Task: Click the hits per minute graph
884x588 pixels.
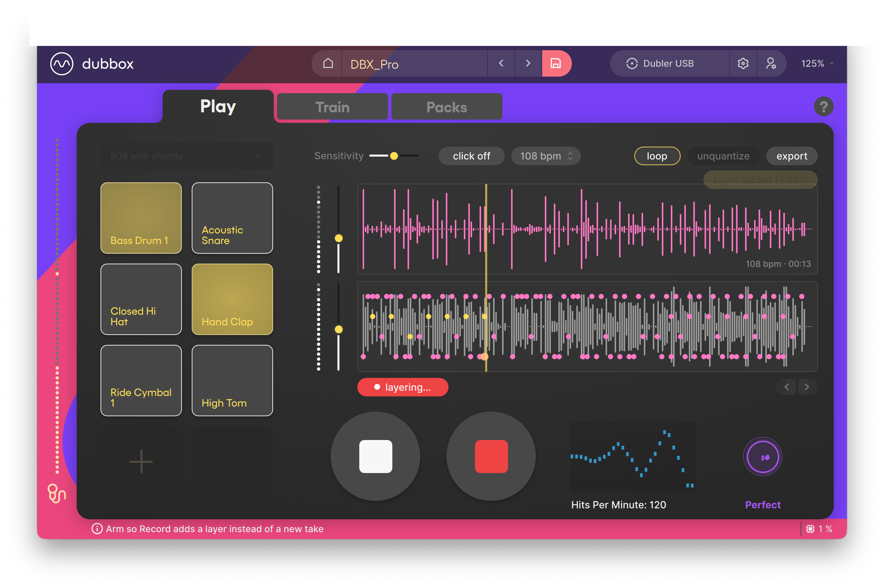Action: click(633, 457)
